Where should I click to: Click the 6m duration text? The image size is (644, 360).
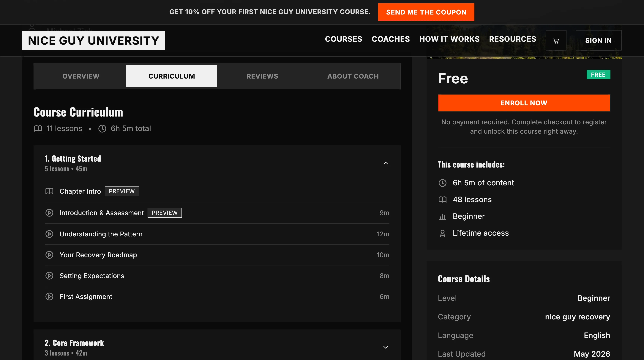pos(384,297)
